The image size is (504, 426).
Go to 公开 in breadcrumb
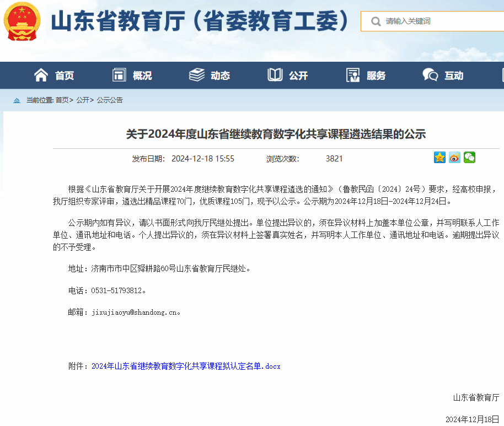click(83, 100)
